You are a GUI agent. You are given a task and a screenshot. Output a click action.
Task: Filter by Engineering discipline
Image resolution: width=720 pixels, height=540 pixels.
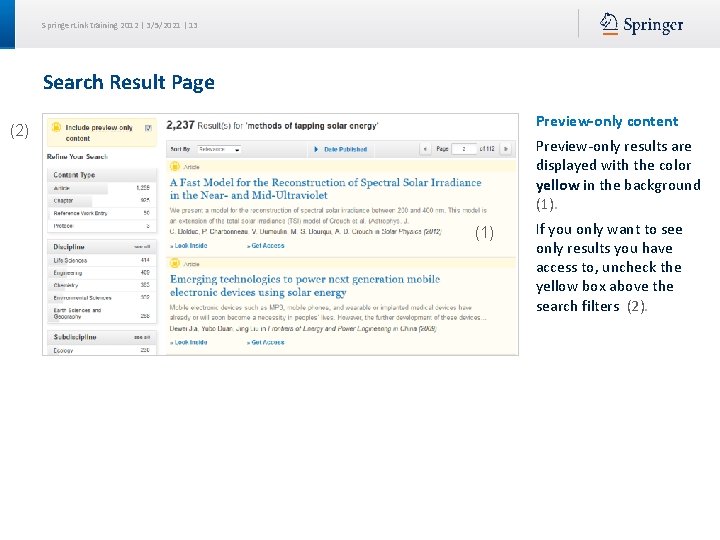click(x=102, y=273)
